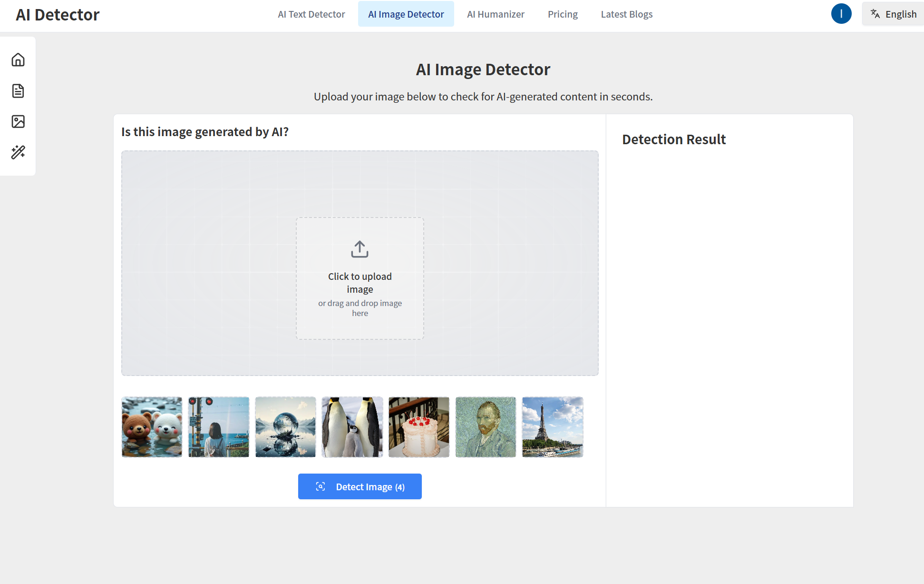Click the AI Detector logo
The image size is (924, 584).
click(58, 15)
